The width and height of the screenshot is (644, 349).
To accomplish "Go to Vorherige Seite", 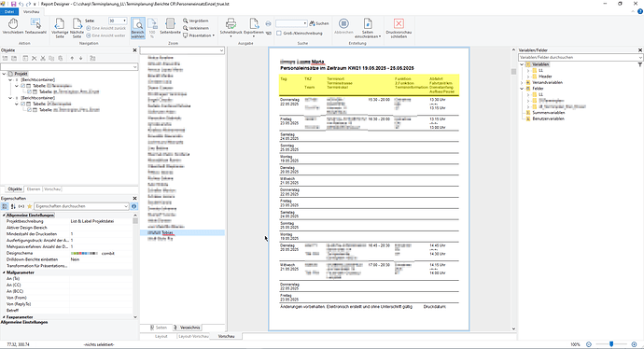I will pos(60,28).
